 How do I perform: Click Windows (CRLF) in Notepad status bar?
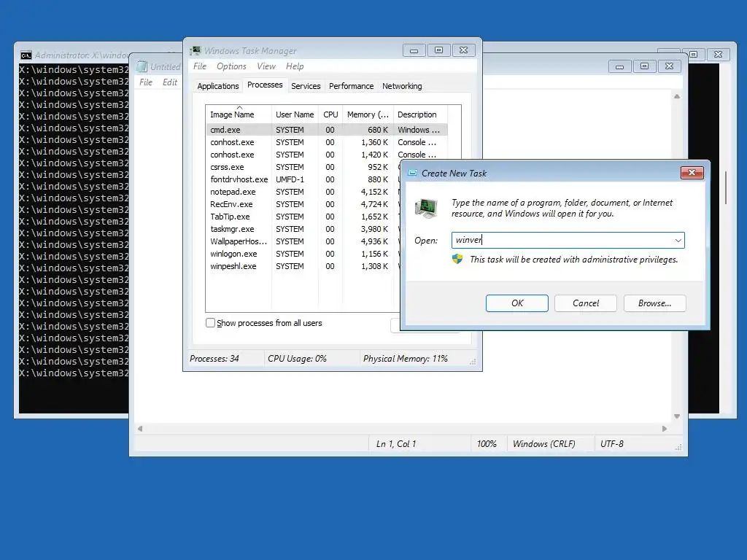coord(543,444)
